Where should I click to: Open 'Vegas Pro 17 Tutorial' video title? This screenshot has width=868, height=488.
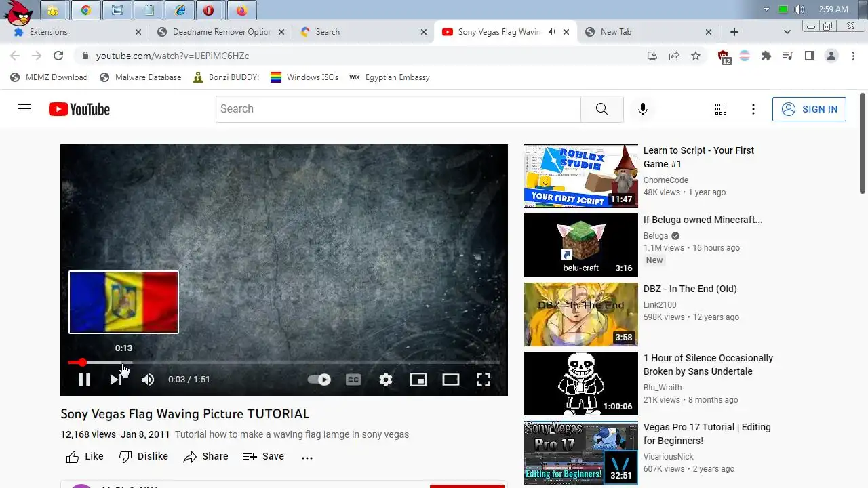coord(707,434)
